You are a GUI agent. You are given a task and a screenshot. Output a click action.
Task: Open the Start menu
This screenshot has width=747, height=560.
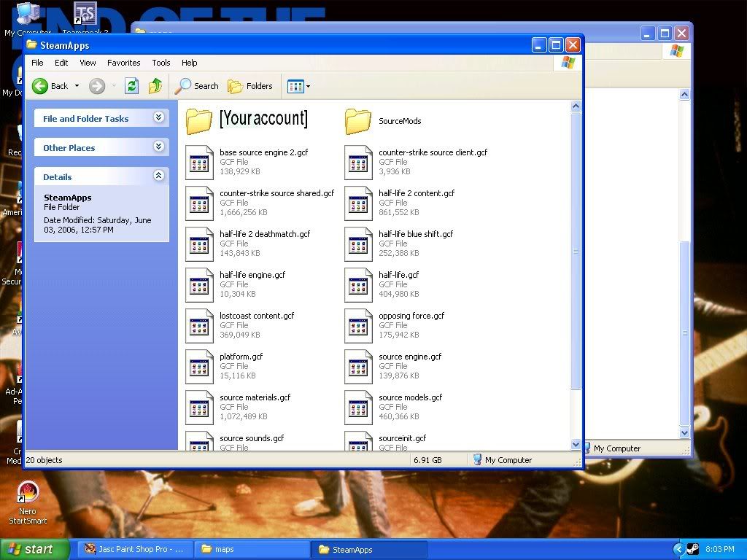[x=34, y=549]
